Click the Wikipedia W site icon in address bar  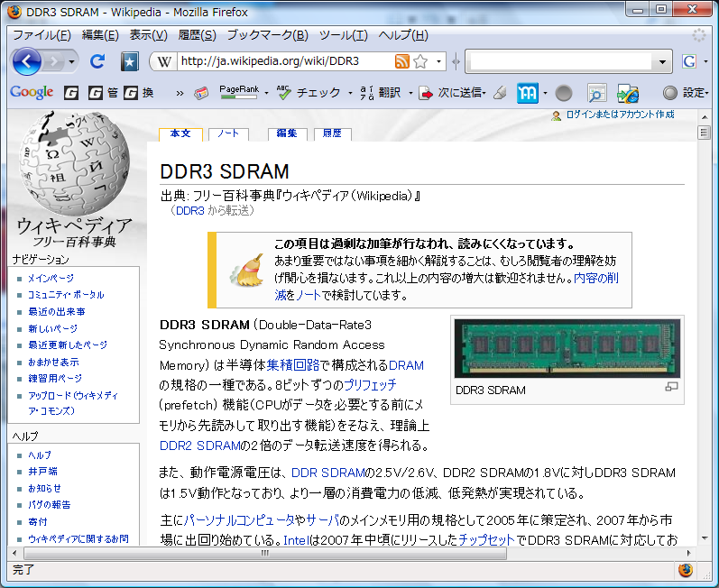[164, 61]
